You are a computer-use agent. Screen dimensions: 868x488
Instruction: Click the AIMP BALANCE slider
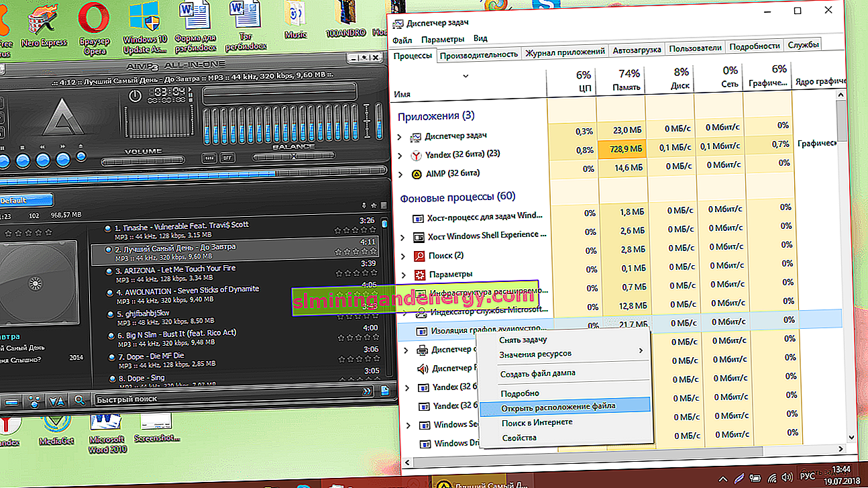pos(294,158)
